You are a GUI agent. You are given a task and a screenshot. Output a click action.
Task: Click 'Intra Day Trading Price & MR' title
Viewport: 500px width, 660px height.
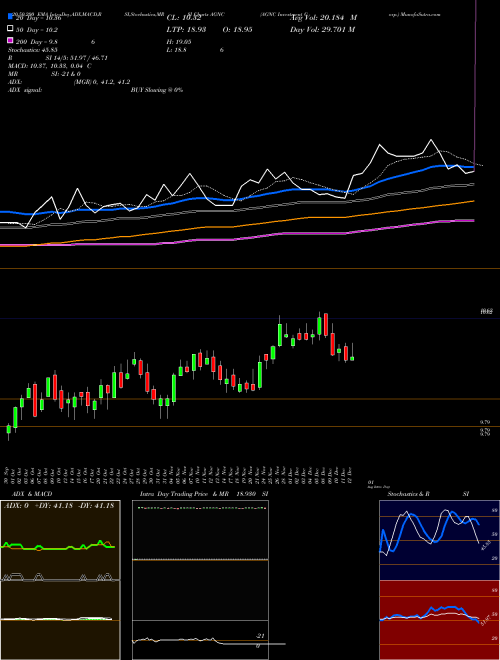point(185,494)
